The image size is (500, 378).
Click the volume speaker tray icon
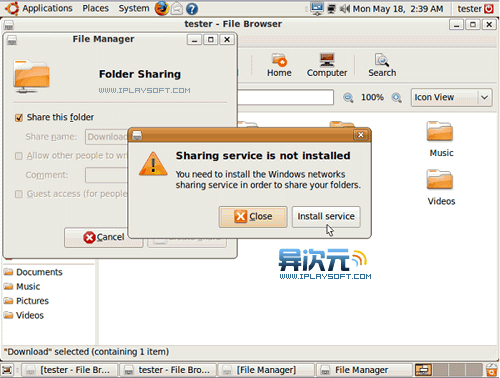(344, 9)
